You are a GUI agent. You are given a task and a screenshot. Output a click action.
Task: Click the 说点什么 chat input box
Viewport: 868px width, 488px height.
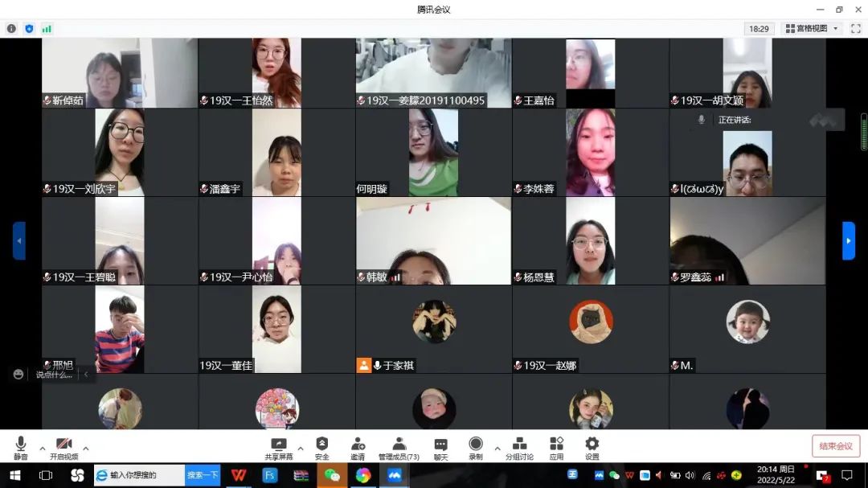click(x=54, y=375)
